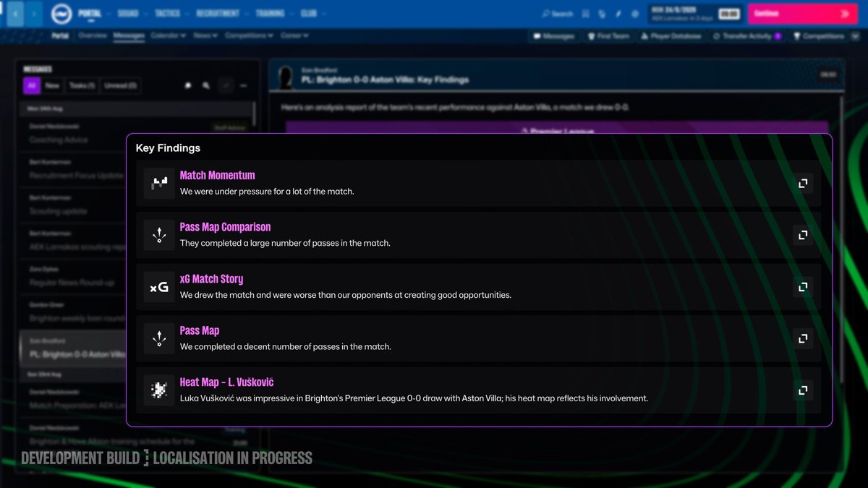The width and height of the screenshot is (868, 488).
Task: Open the Heat Map - L. Vušković title
Action: [226, 382]
